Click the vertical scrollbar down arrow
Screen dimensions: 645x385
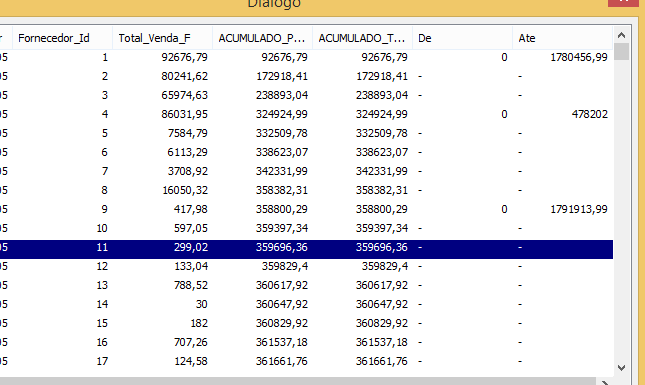click(622, 368)
